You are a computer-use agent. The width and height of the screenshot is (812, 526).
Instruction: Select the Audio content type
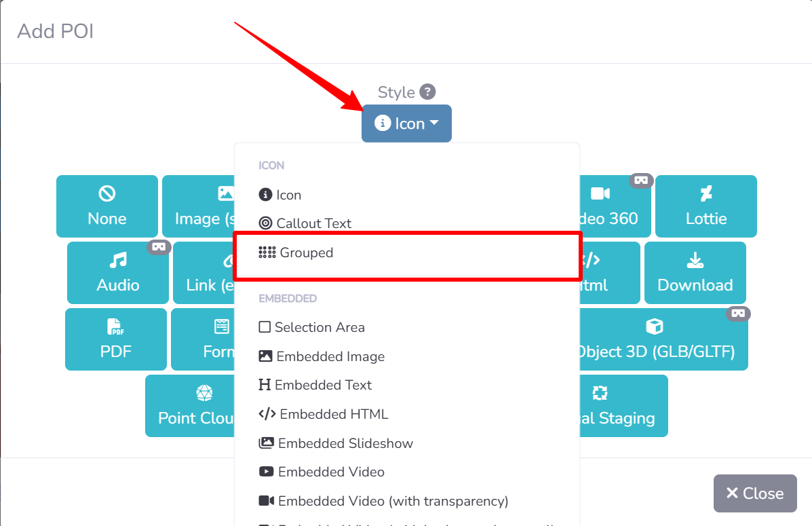118,273
